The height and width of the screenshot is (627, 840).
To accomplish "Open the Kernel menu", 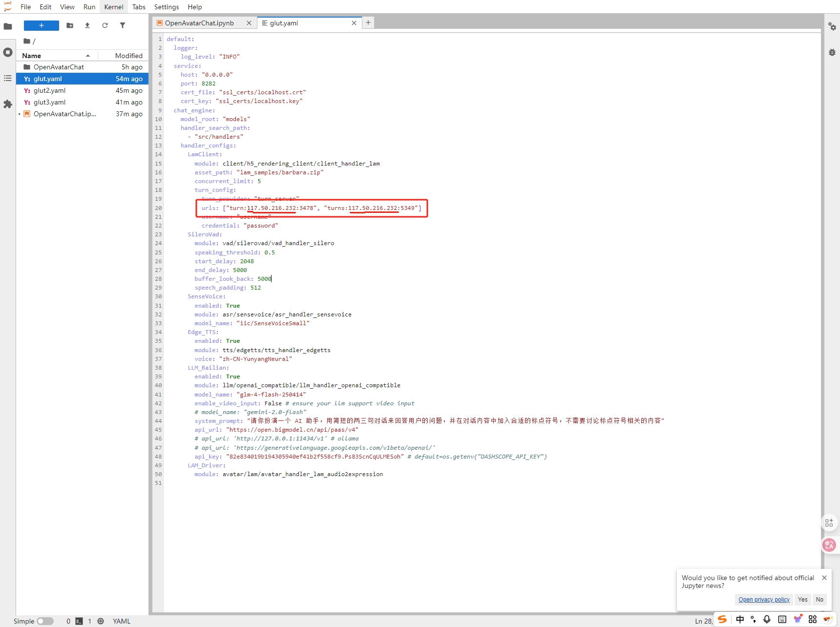I will [x=114, y=7].
